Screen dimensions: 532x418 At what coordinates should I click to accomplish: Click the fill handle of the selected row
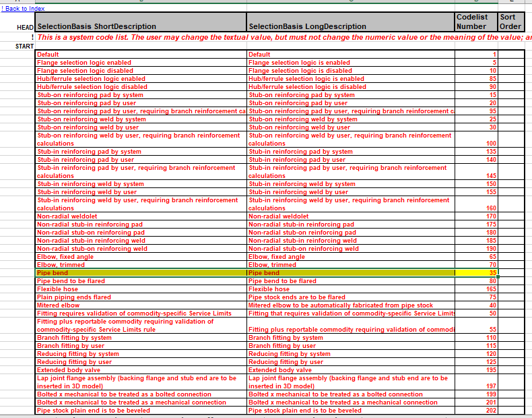498,276
